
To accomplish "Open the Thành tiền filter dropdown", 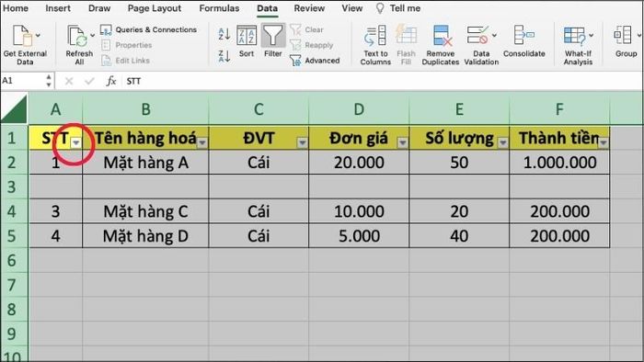I will [x=604, y=142].
